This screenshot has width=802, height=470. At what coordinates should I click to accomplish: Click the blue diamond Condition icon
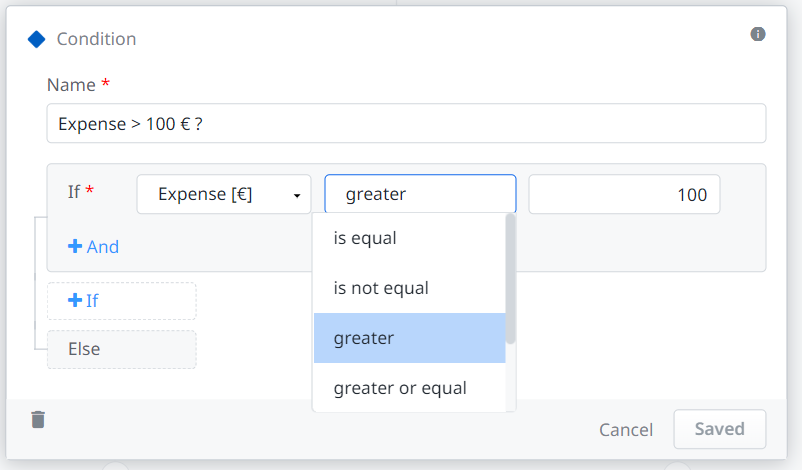(x=36, y=39)
